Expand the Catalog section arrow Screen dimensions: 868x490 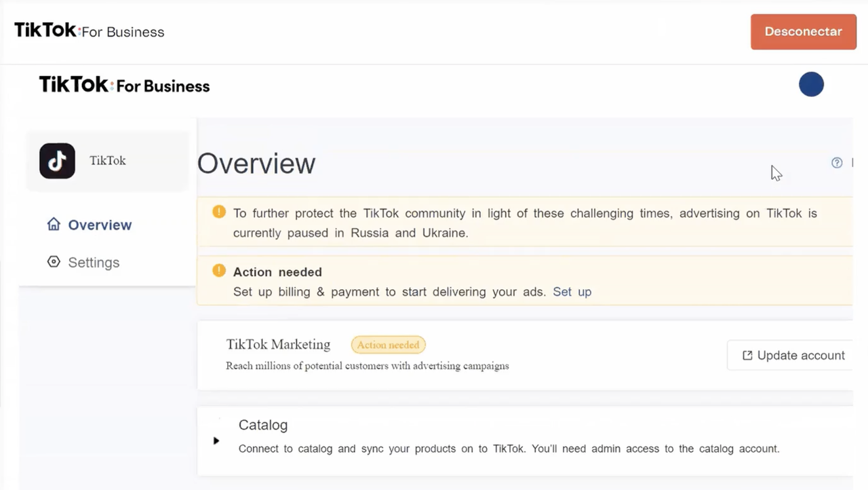(x=216, y=441)
